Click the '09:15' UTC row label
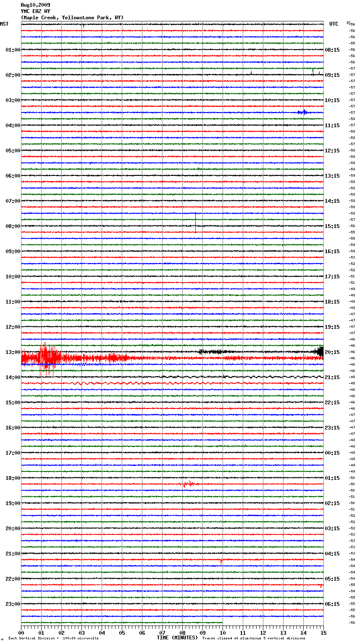The width and height of the screenshot is (357, 644). pos(332,75)
